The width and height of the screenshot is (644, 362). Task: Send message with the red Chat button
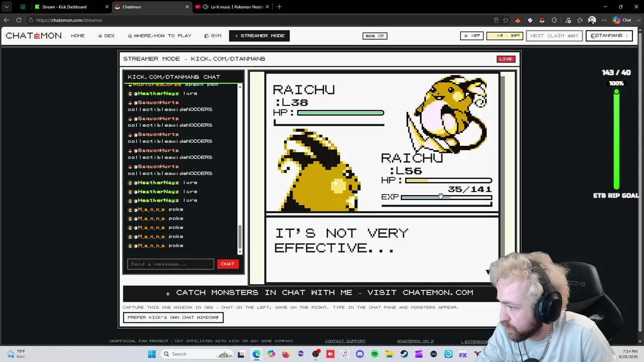point(227,264)
